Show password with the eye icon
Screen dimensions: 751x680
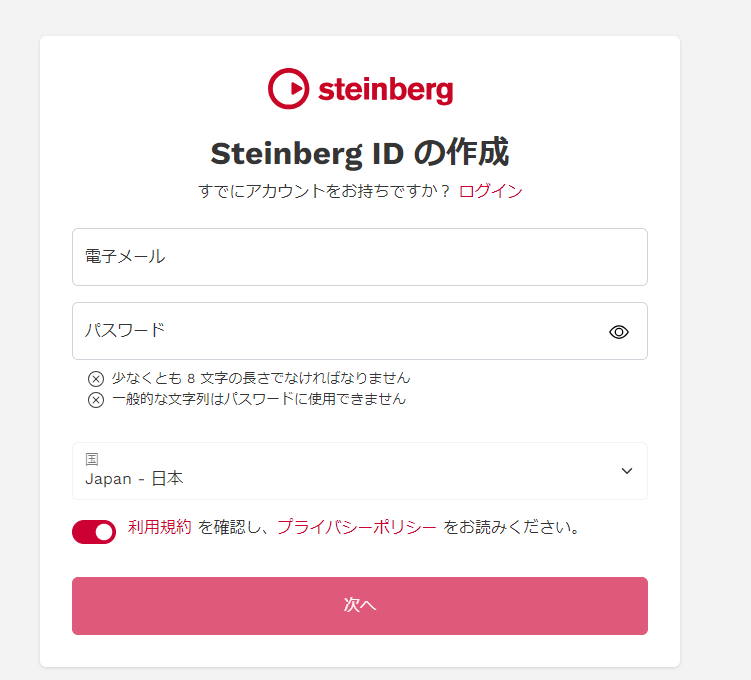click(x=618, y=332)
